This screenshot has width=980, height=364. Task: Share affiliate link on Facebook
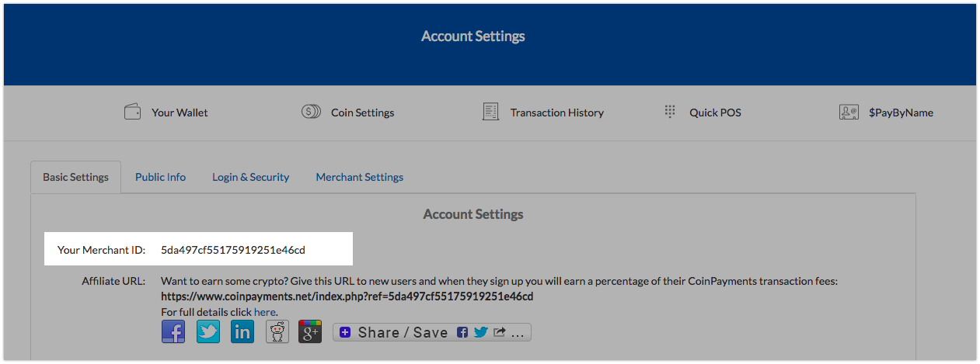[173, 331]
